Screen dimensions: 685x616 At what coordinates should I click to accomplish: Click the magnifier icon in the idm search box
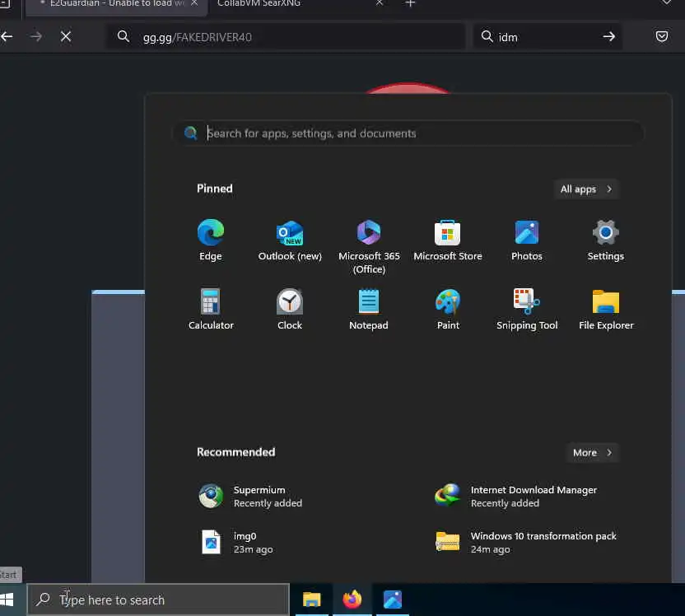[x=487, y=36]
